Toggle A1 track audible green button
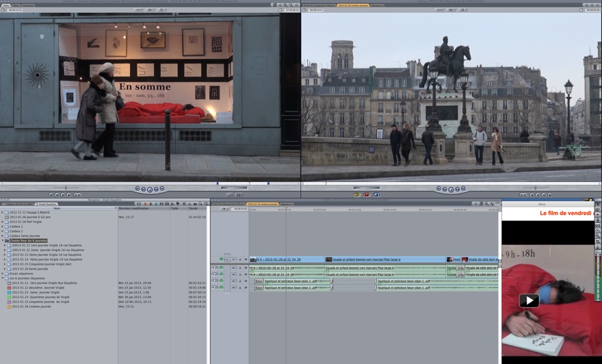This screenshot has height=364, width=602. 221,268
